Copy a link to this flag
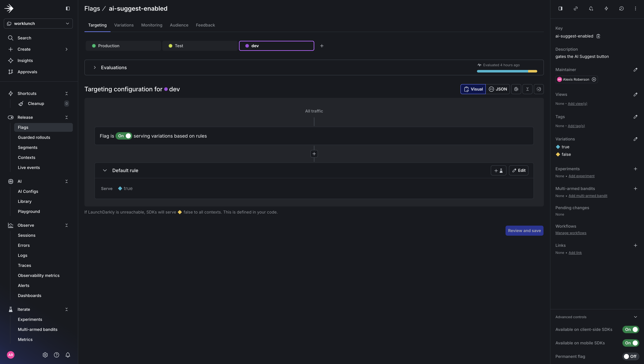644x364 pixels. (576, 8)
